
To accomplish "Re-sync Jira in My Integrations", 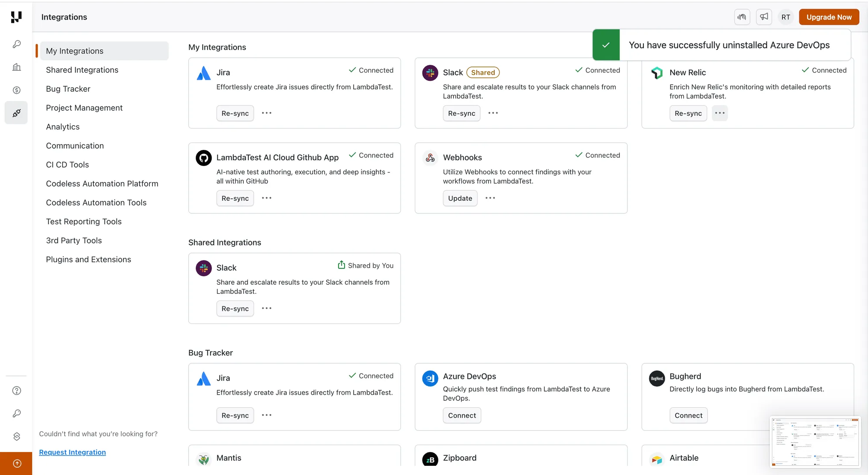I will click(x=235, y=113).
